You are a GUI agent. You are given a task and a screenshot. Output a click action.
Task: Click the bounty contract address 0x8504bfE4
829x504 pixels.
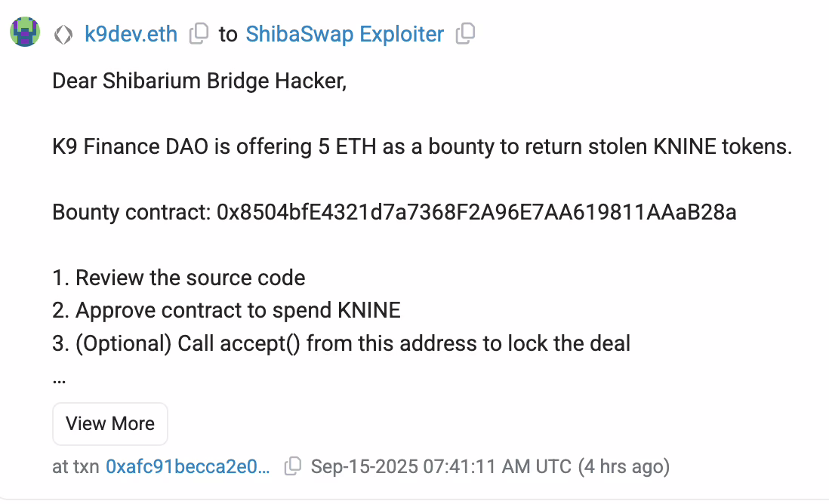point(476,212)
